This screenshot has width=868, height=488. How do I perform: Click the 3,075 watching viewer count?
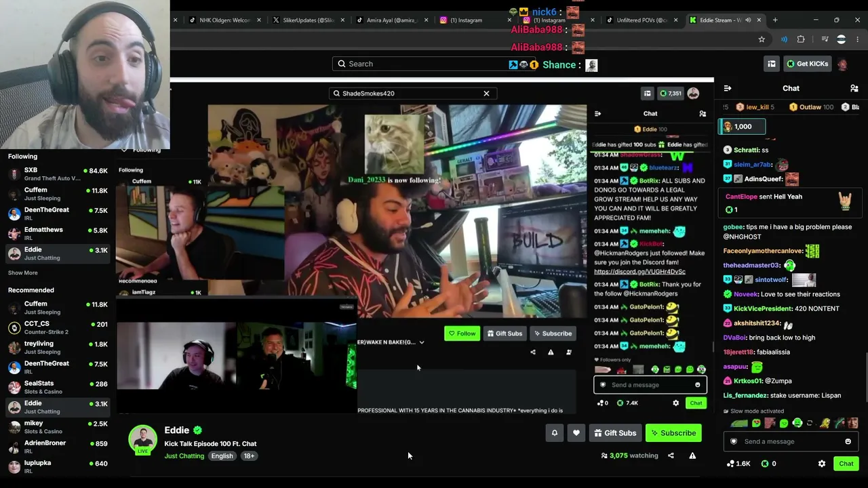tap(629, 455)
